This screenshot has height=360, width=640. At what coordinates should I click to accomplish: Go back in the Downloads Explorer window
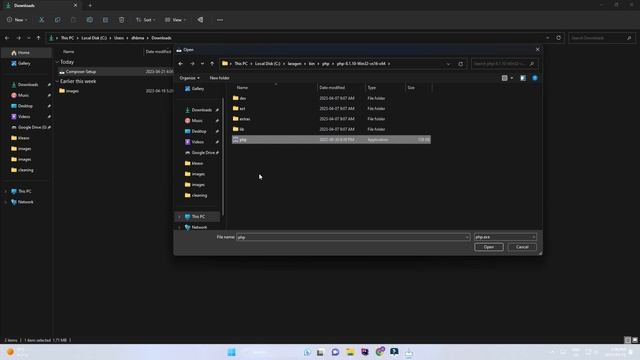[x=7, y=38]
